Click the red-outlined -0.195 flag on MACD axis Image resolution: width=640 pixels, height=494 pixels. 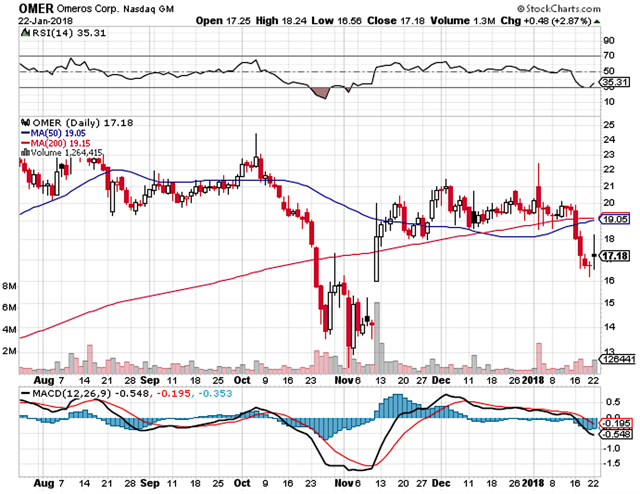[x=616, y=423]
